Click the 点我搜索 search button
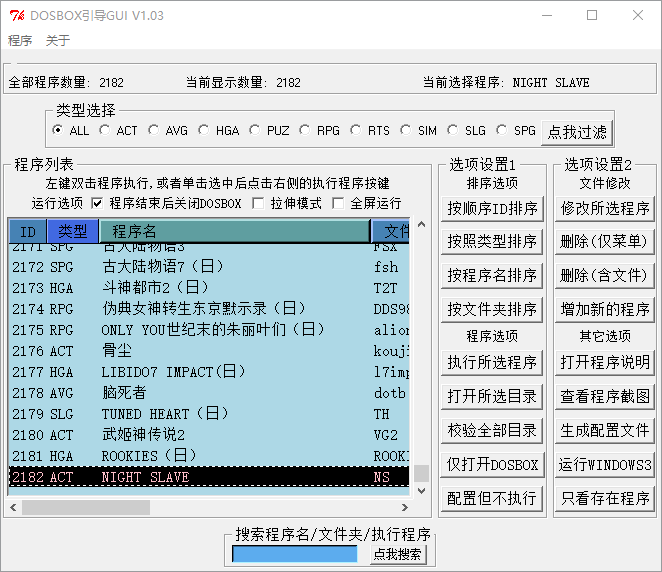 pos(398,554)
